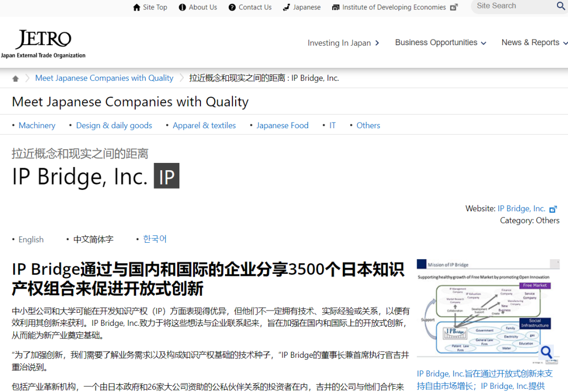
Task: Click the Site Search magnifier icon
Action: pyautogui.click(x=561, y=6)
